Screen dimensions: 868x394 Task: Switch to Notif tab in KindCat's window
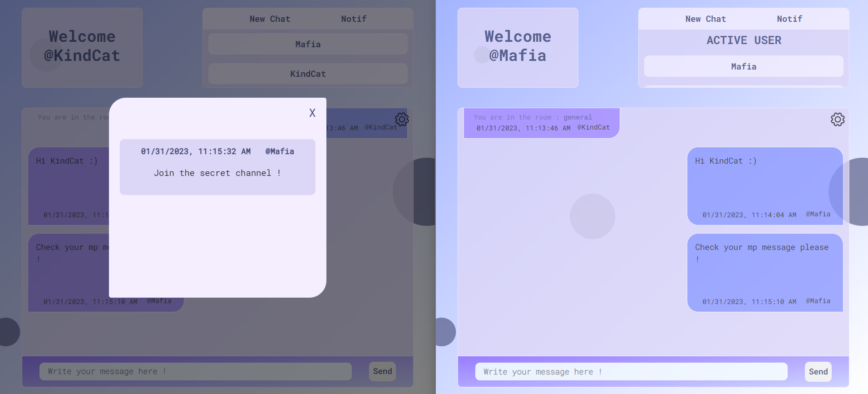point(354,19)
